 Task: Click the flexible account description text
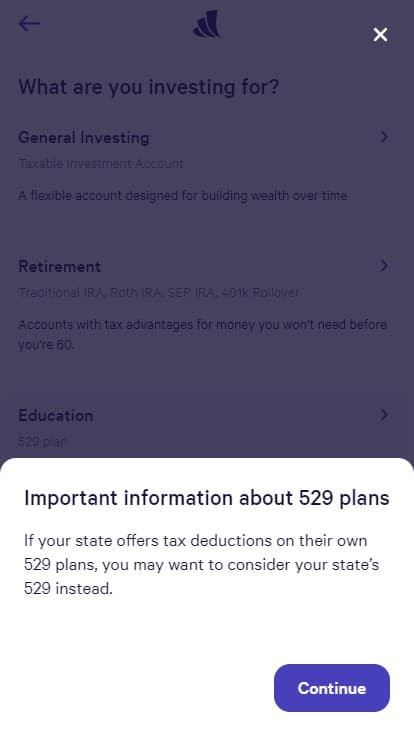(x=183, y=196)
